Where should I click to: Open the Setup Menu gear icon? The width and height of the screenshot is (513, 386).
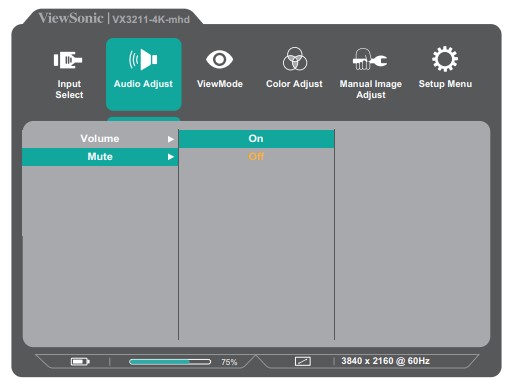point(445,59)
